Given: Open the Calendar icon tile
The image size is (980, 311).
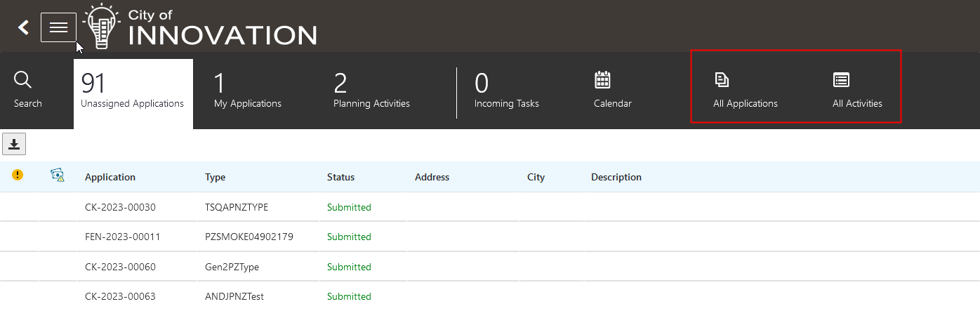Looking at the screenshot, I should coord(602,80).
